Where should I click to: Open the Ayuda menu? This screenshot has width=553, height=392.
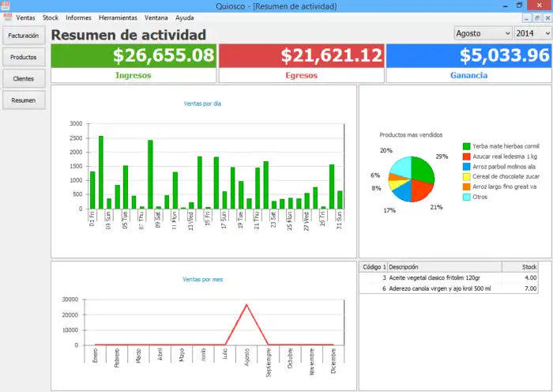click(184, 17)
